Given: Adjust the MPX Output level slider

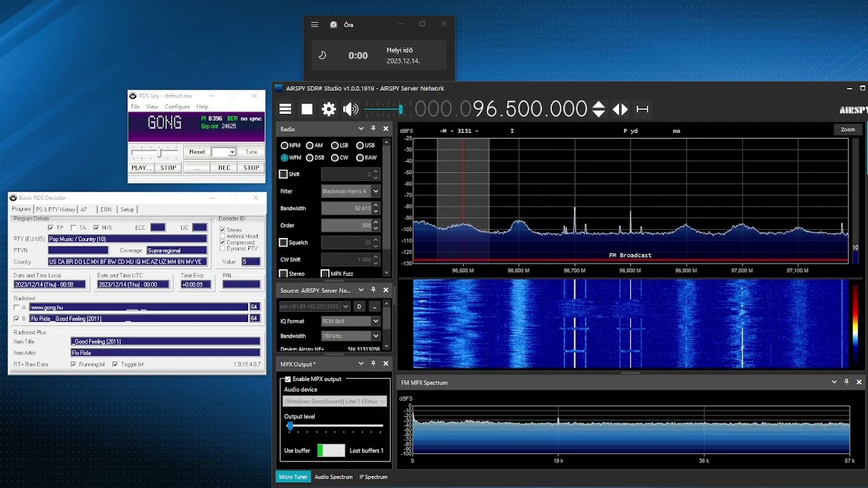Looking at the screenshot, I should point(334,426).
